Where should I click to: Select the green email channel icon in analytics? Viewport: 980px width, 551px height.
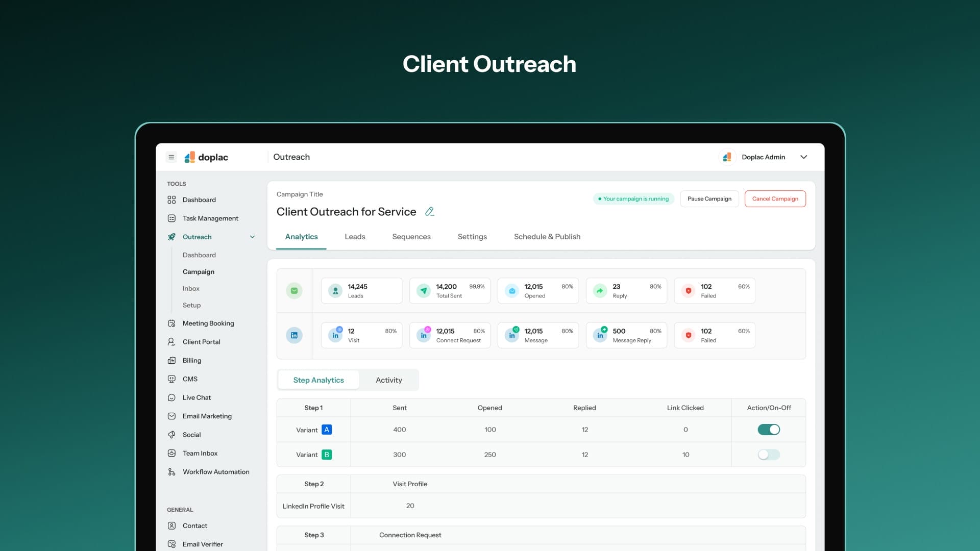coord(294,291)
